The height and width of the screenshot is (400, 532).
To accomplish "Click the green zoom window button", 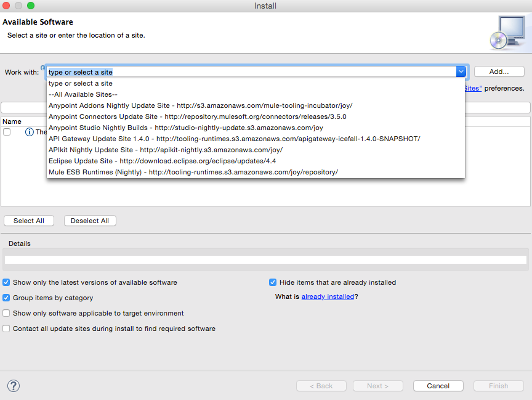I will [x=31, y=6].
